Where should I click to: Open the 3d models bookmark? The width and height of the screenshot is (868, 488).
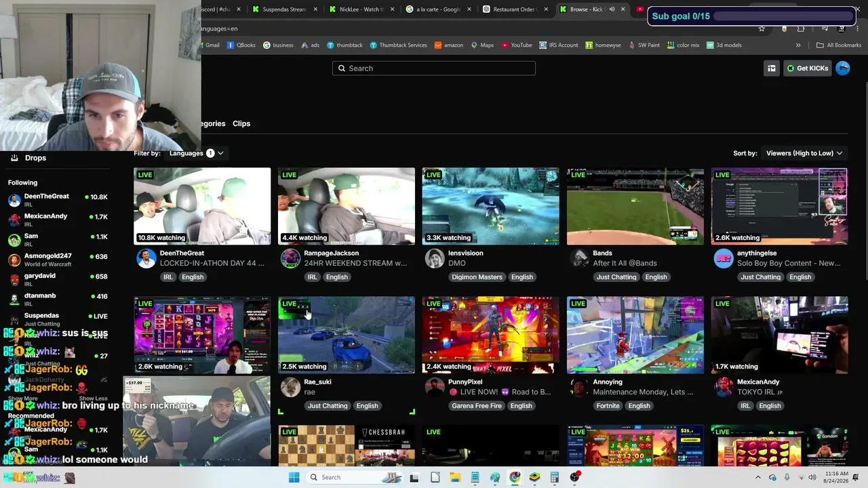[724, 45]
